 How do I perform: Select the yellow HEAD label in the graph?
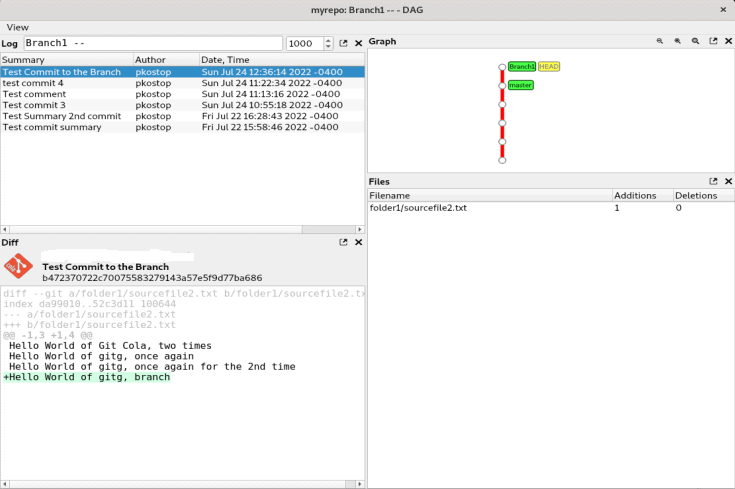click(x=549, y=67)
